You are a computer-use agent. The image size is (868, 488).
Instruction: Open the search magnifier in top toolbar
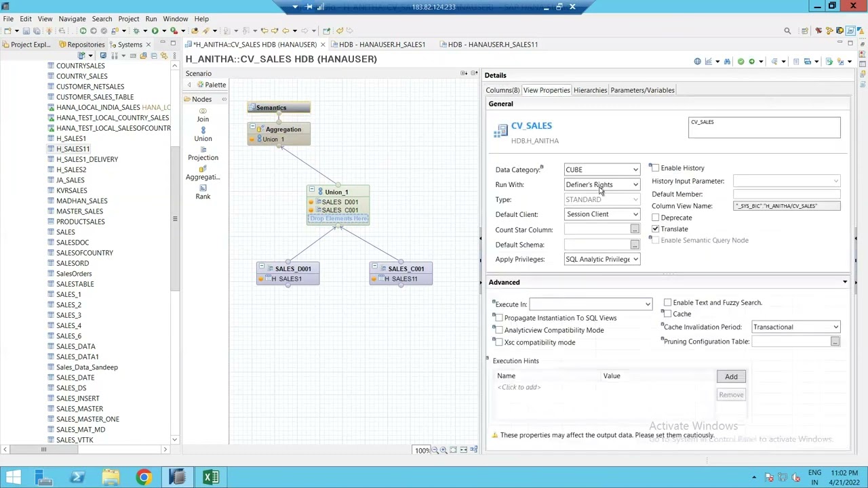787,30
